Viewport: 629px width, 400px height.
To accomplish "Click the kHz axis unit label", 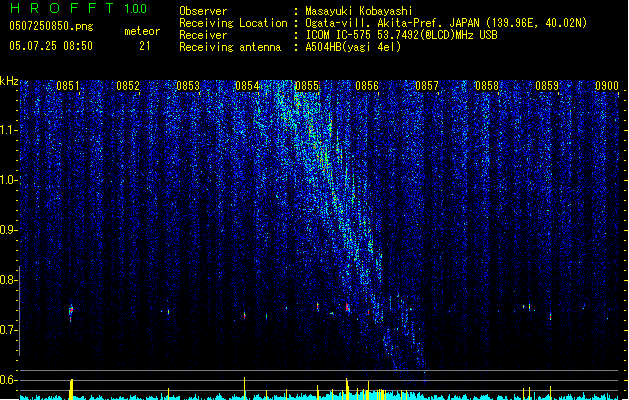I will 9,81.
